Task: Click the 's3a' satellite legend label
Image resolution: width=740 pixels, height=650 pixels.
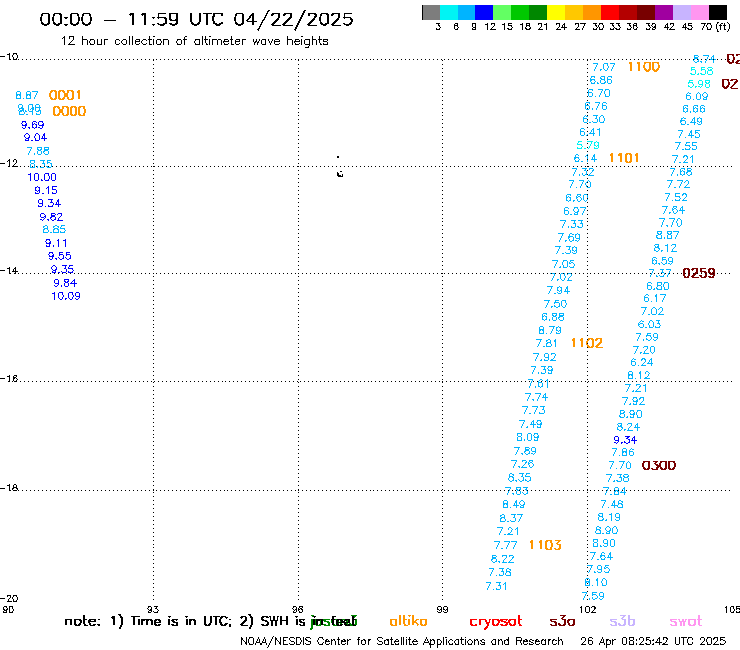Action: tap(562, 622)
